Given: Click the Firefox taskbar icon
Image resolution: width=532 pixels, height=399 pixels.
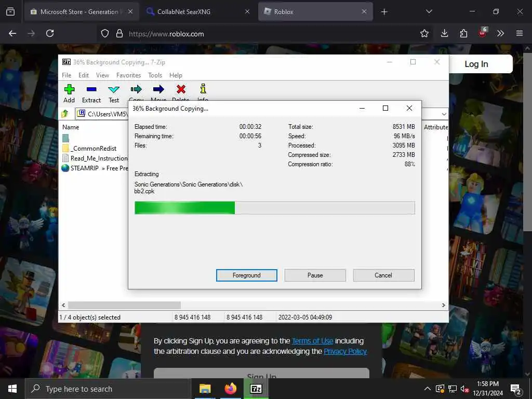Looking at the screenshot, I should point(230,389).
